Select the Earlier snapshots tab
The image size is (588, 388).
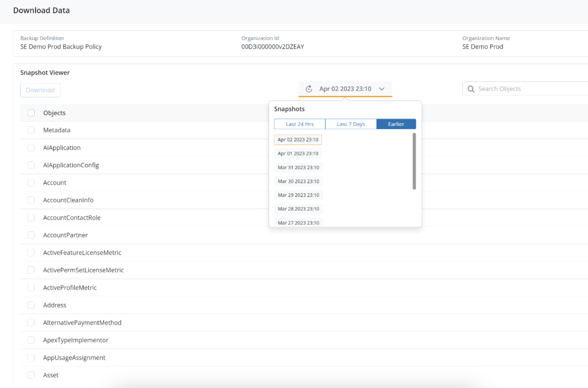click(x=396, y=124)
